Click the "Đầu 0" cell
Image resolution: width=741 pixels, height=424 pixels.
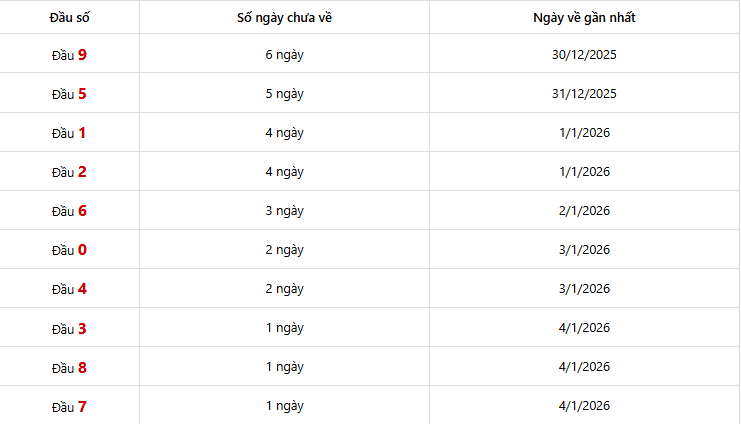(69, 250)
